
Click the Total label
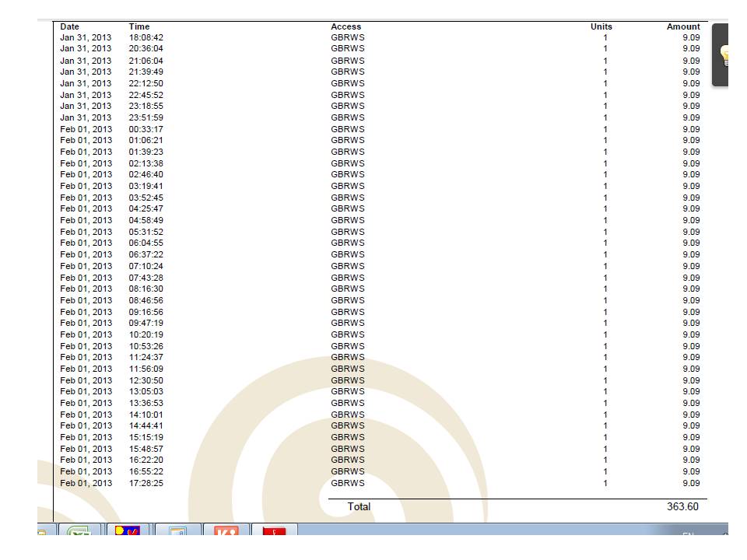(x=359, y=506)
